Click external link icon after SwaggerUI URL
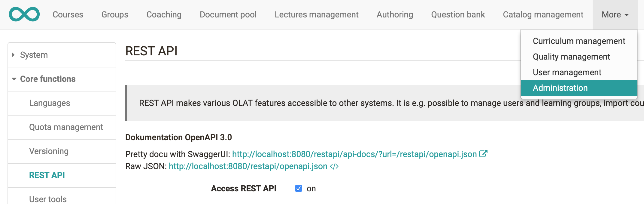 483,154
